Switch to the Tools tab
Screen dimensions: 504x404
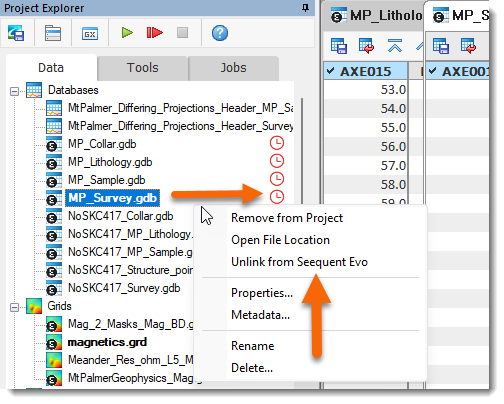(x=143, y=68)
